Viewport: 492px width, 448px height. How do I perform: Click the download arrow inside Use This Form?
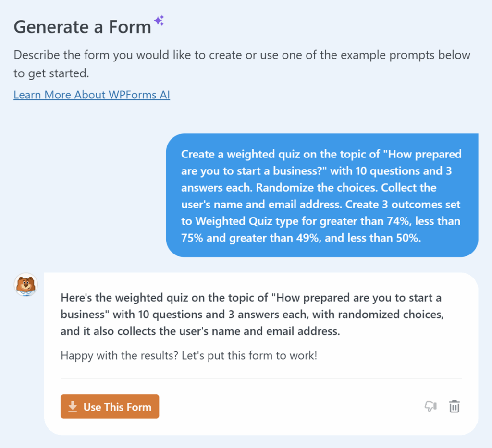point(72,406)
